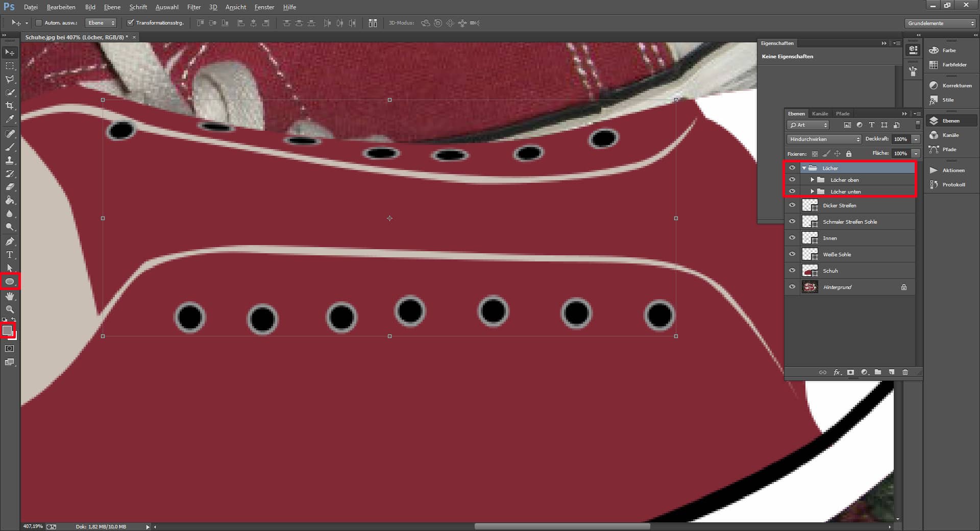The image size is (980, 531).
Task: Enable the Autom. ausw. checkbox
Action: click(39, 23)
